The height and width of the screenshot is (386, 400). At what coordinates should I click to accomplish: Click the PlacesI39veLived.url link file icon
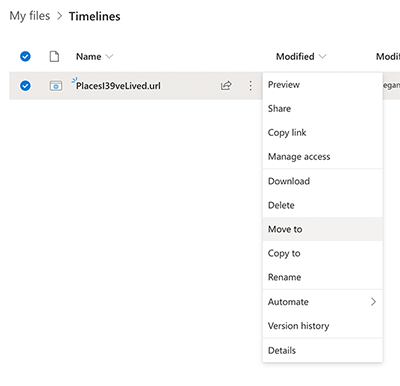pos(56,86)
